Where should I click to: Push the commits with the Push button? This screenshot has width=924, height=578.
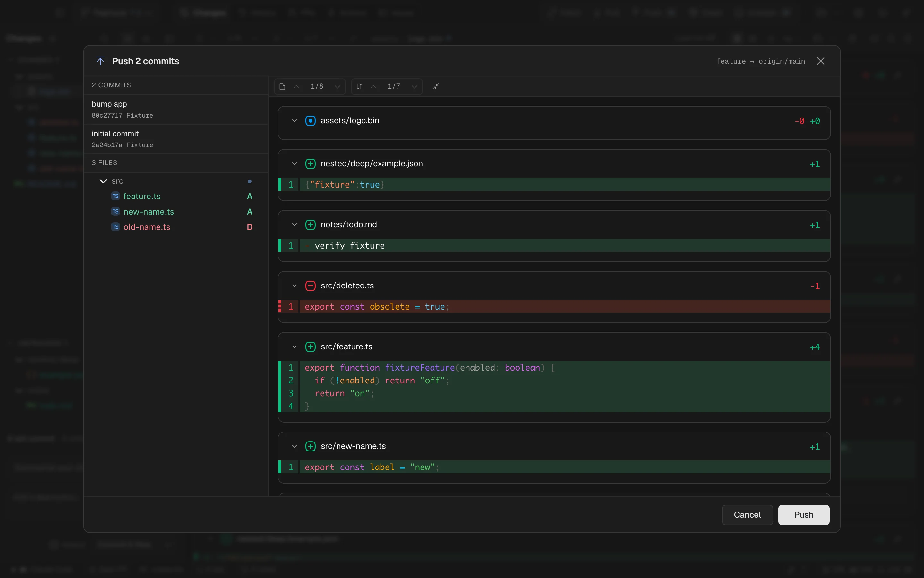point(804,515)
